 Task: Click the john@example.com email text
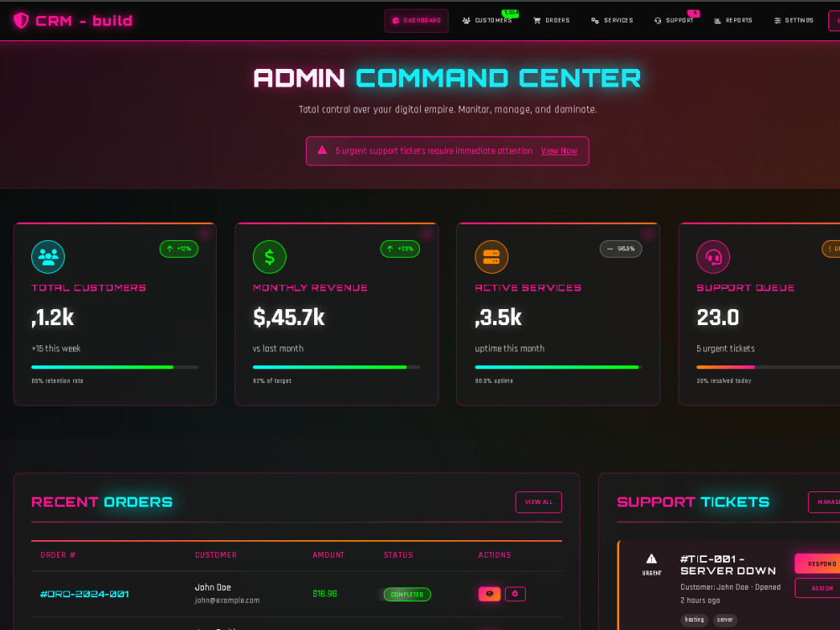[x=227, y=601]
